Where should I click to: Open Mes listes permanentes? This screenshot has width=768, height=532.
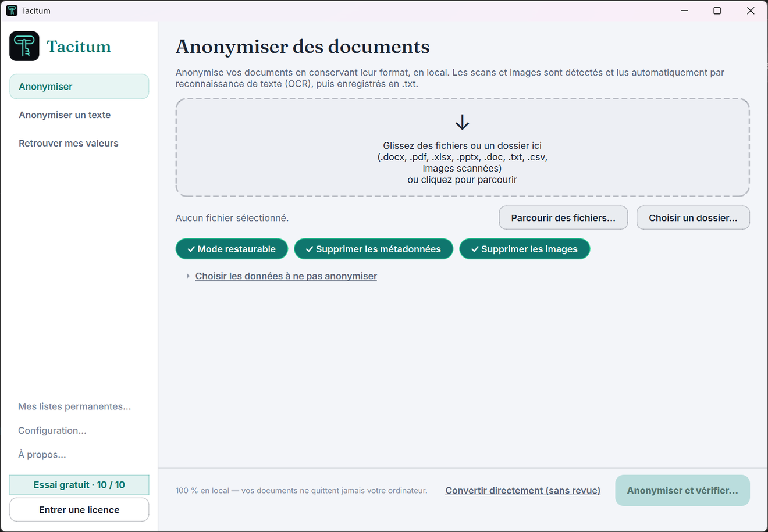point(74,406)
